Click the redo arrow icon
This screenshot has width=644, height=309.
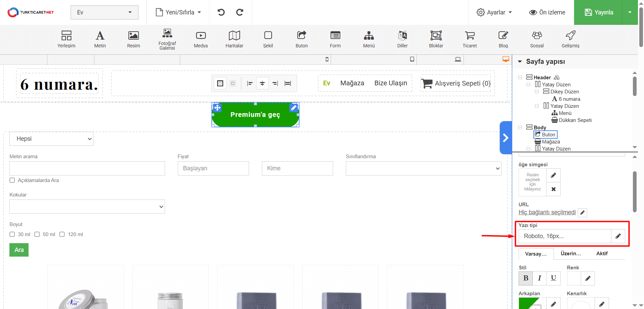[240, 12]
